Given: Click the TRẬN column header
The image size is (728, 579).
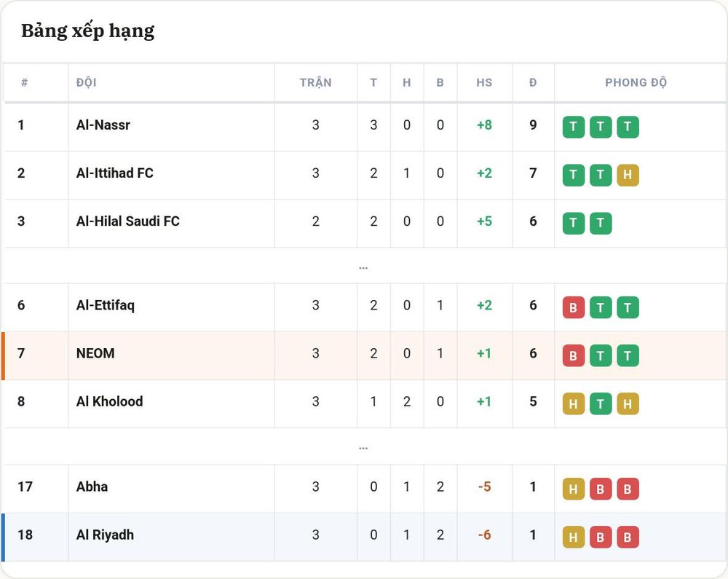Looking at the screenshot, I should (x=316, y=82).
